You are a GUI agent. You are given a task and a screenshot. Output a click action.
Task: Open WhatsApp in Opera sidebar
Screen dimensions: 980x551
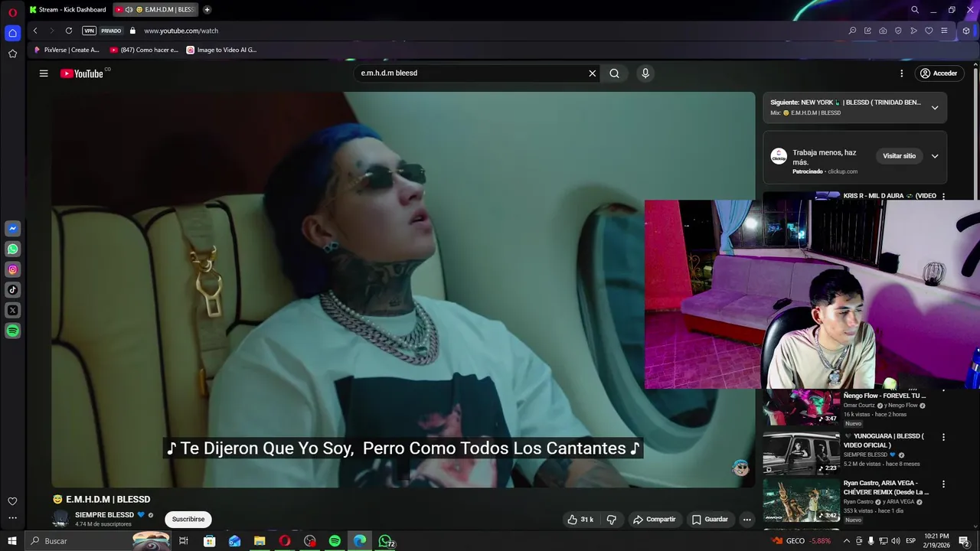(x=13, y=249)
